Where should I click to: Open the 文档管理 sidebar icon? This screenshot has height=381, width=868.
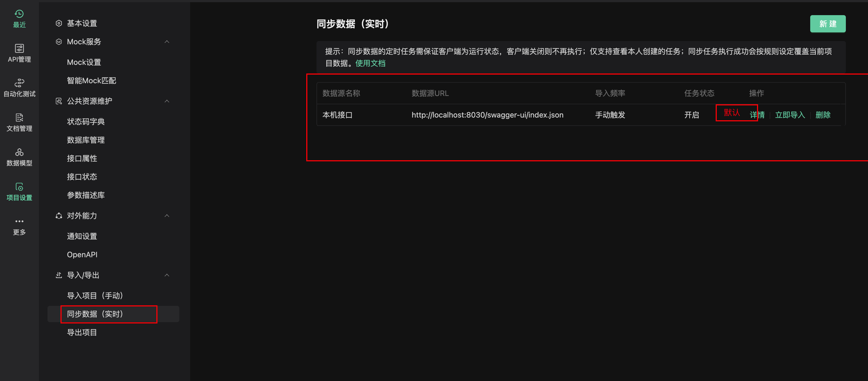(x=19, y=118)
